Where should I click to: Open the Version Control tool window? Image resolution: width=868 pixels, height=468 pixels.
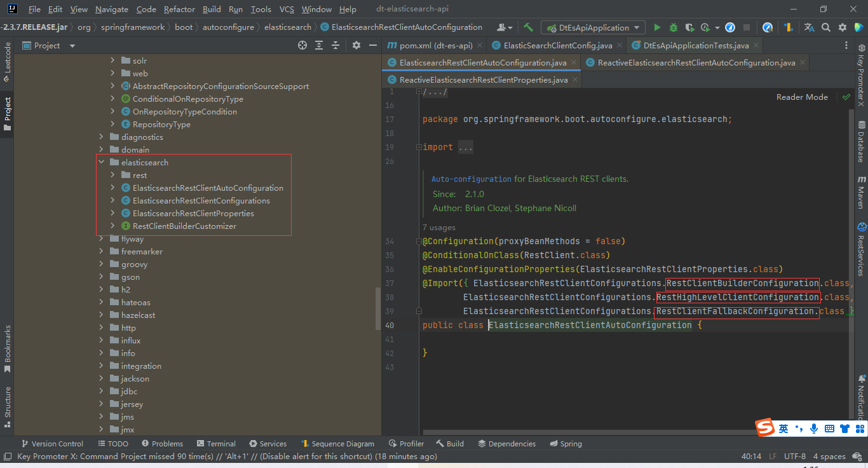(x=52, y=443)
